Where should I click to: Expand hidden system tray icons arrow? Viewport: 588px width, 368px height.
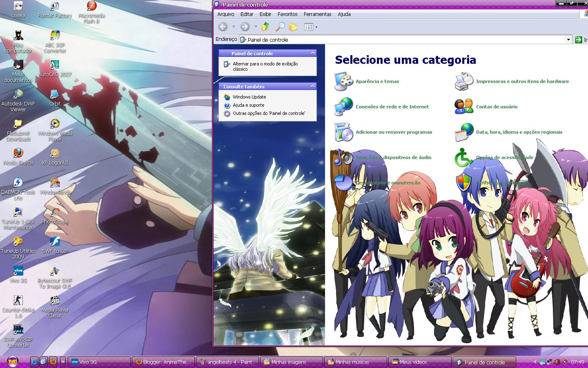(535, 362)
